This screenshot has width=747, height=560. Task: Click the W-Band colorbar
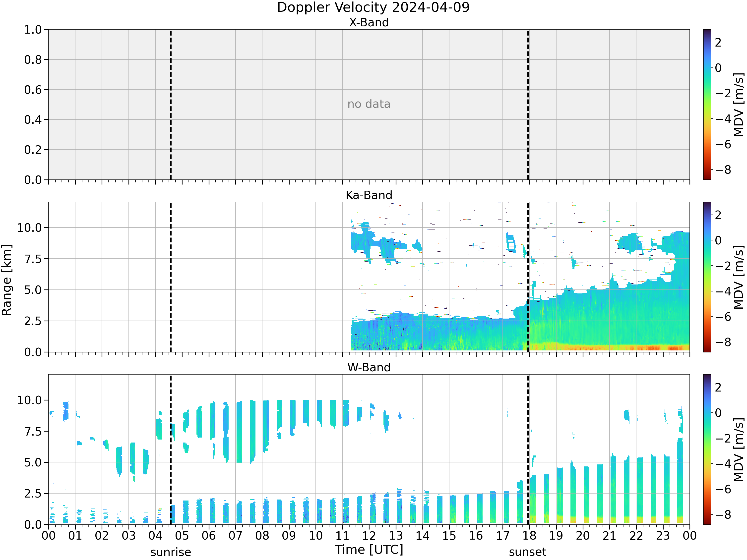707,449
